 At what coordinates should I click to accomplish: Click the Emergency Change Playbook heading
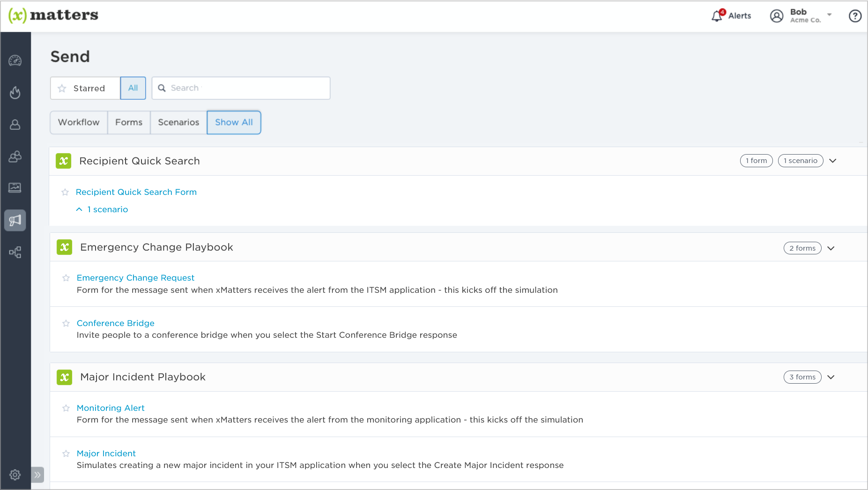156,247
